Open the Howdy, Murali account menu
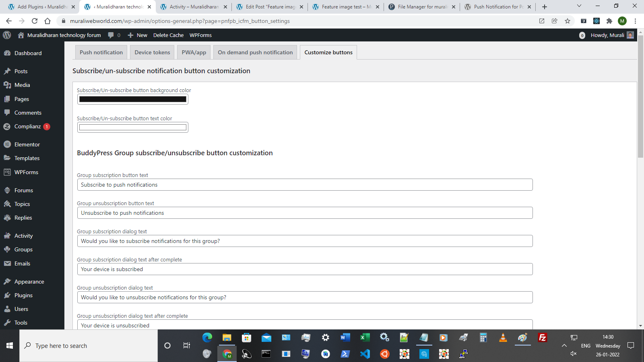The height and width of the screenshot is (362, 644). coord(612,35)
